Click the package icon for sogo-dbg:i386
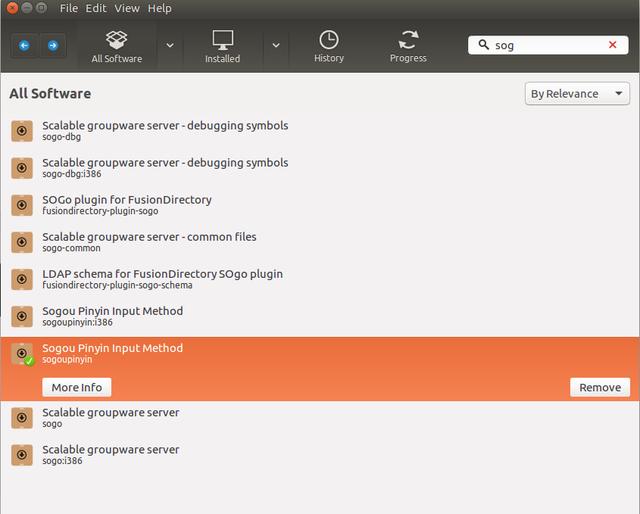The height and width of the screenshot is (514, 640). coord(22,168)
